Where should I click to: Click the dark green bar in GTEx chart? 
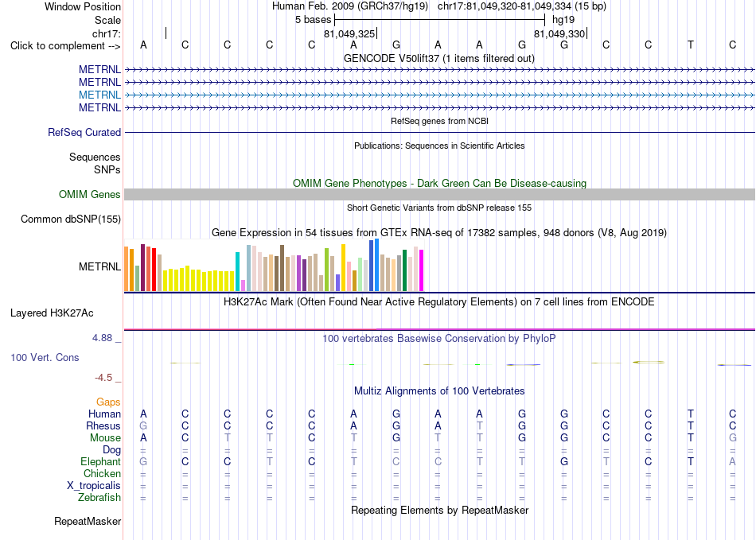coord(404,270)
